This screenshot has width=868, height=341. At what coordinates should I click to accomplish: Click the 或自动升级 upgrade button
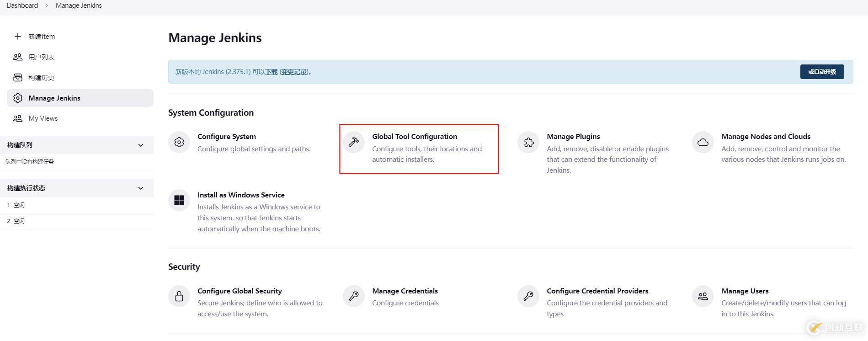tap(822, 72)
